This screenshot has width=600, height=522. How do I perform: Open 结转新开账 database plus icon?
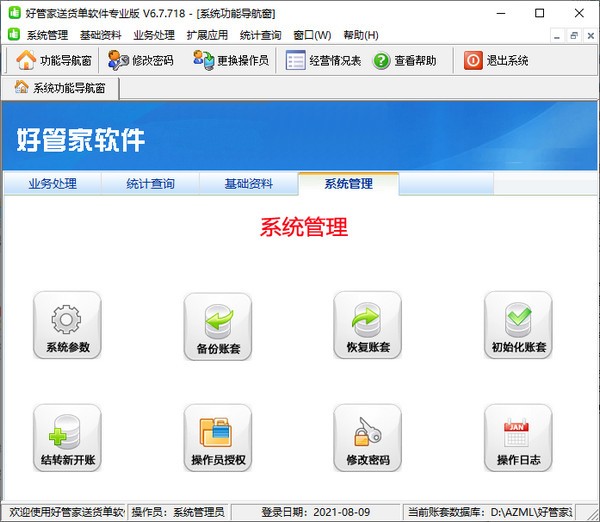(67, 438)
